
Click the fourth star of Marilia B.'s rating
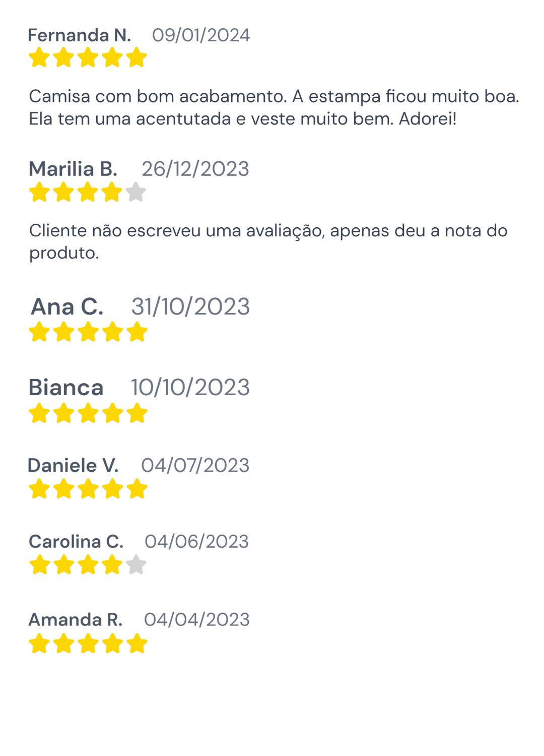pos(112,192)
